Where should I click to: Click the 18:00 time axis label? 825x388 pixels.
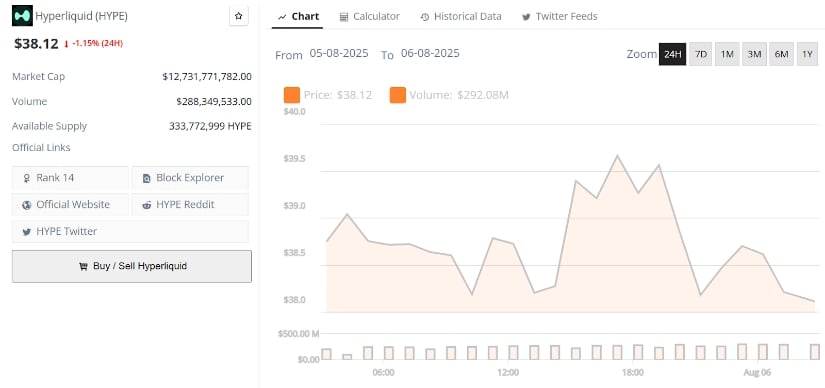[x=632, y=373]
